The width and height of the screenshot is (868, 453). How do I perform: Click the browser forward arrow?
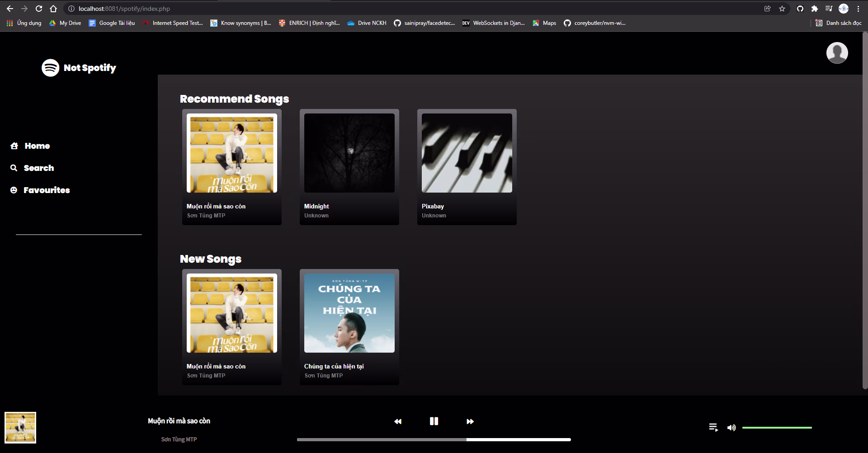[x=24, y=9]
